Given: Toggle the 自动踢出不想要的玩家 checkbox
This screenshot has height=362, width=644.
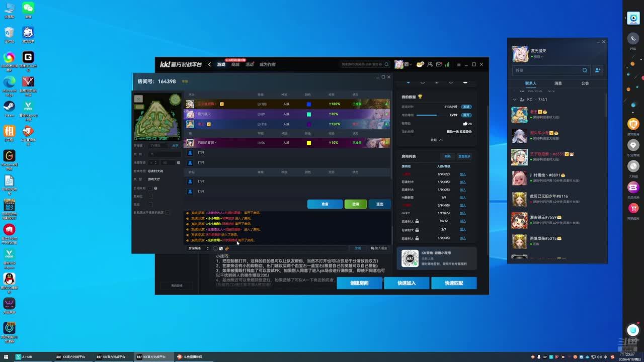Looking at the screenshot, I should pyautogui.click(x=168, y=213).
